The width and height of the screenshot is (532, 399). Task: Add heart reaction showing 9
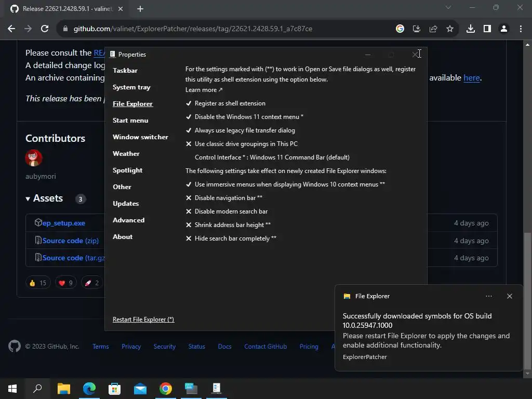coord(66,283)
